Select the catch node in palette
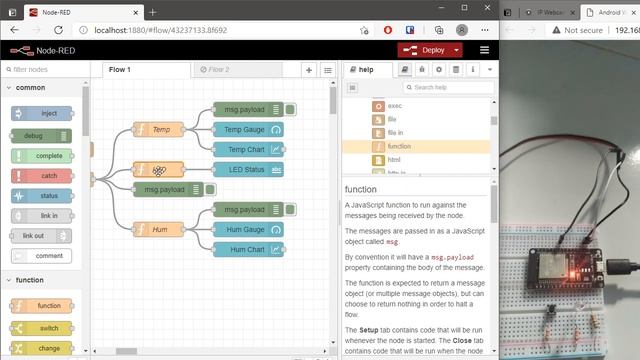 (x=42, y=176)
